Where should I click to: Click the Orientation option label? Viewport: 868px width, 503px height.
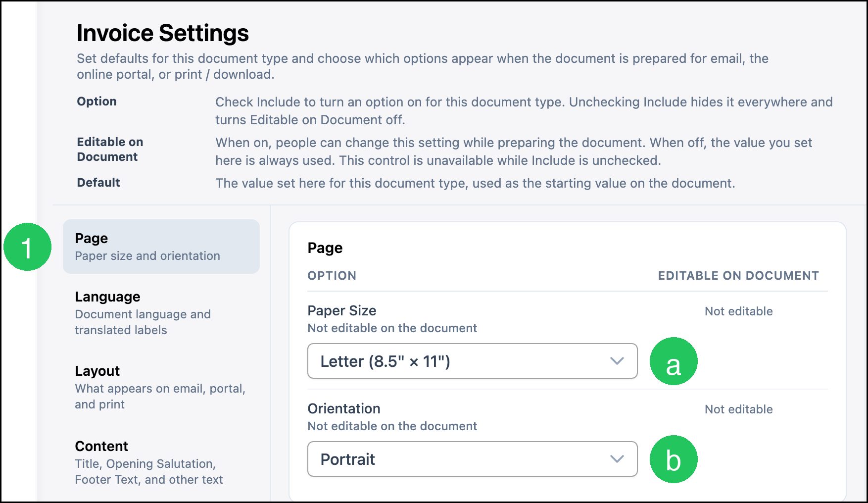point(344,408)
